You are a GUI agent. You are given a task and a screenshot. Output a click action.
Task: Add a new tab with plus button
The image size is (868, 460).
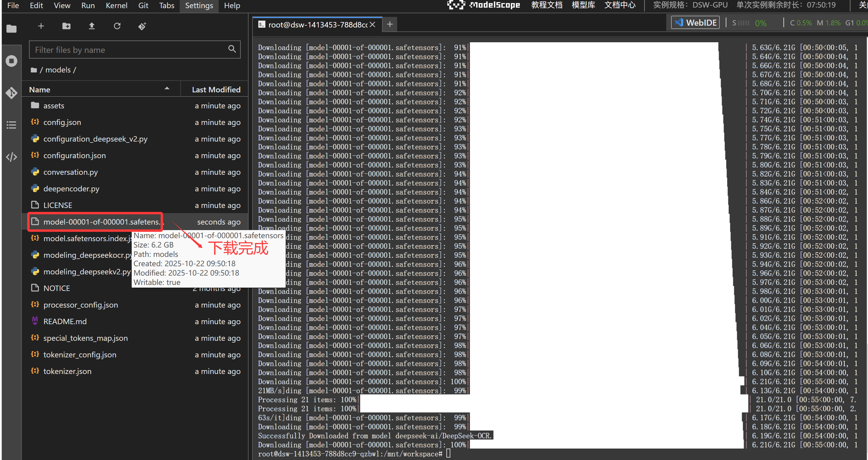tap(390, 24)
